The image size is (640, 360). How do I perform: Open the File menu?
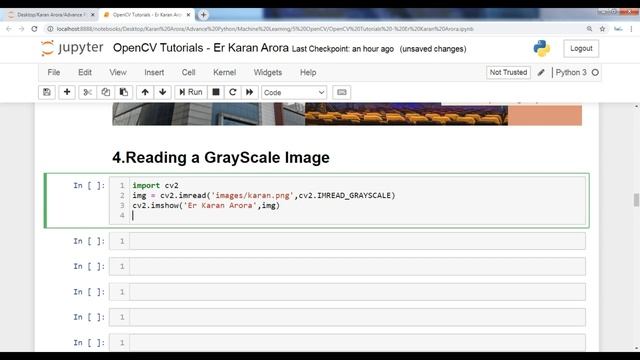(x=53, y=72)
